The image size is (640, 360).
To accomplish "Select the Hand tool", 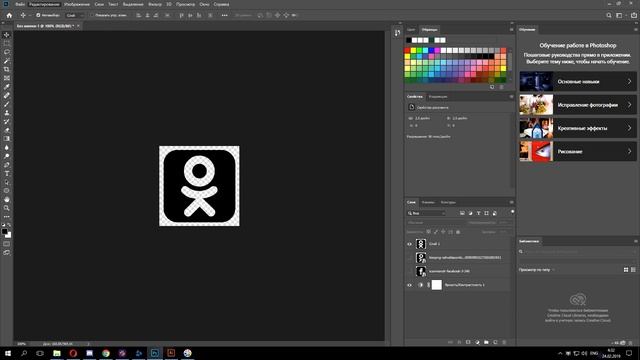I will [7, 200].
